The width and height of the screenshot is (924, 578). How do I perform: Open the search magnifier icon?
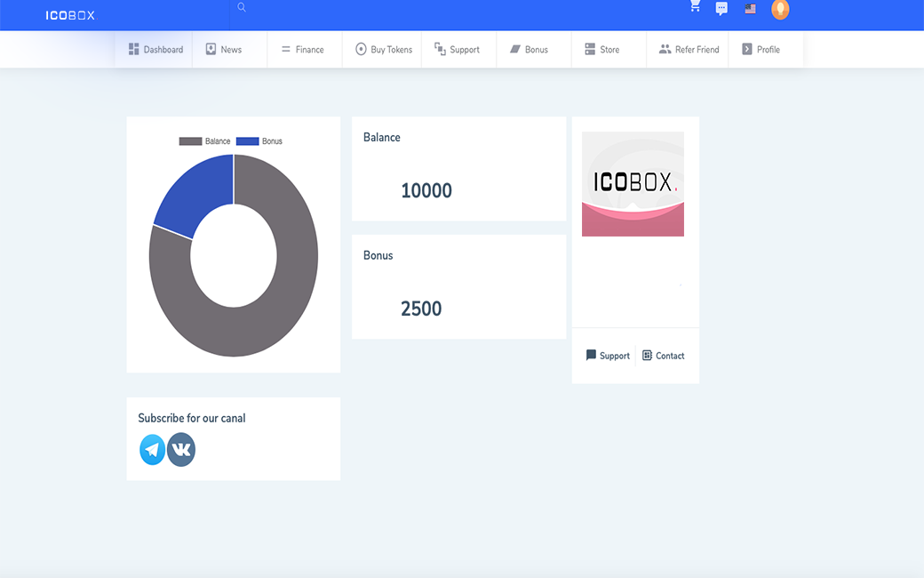pos(242,7)
